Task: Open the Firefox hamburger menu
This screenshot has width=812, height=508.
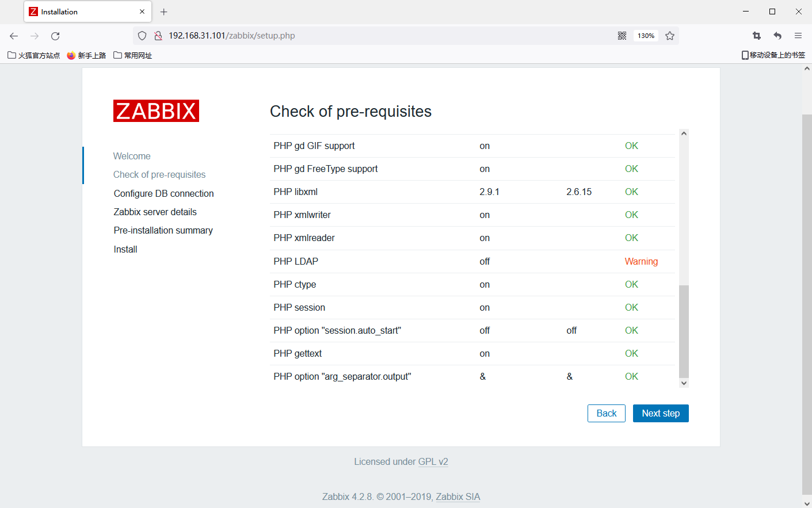Action: (x=798, y=36)
